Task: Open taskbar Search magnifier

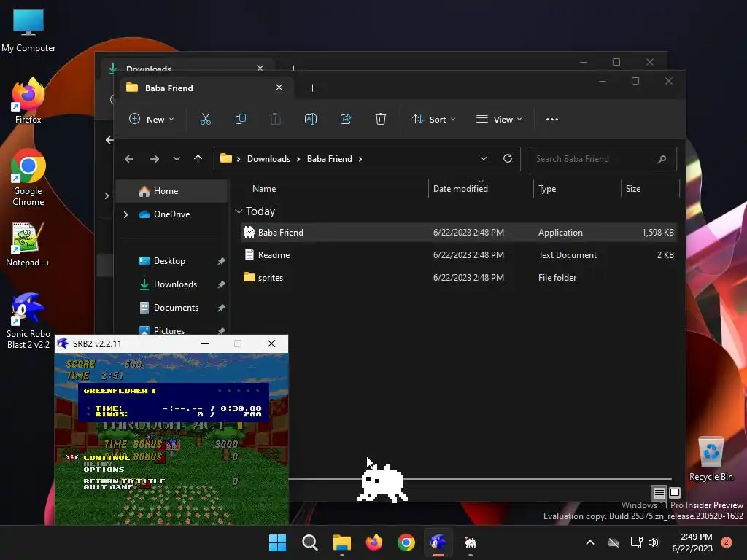Action: pyautogui.click(x=309, y=542)
